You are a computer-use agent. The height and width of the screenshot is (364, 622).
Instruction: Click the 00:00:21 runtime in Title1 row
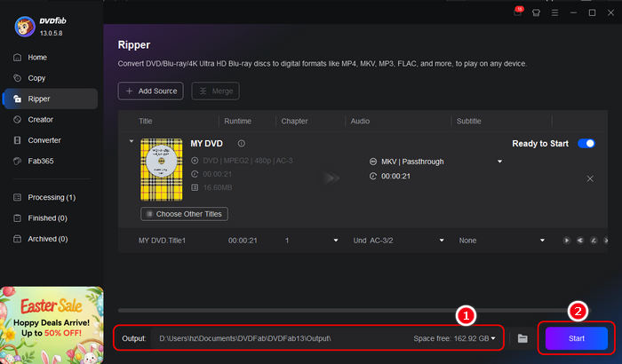click(243, 241)
